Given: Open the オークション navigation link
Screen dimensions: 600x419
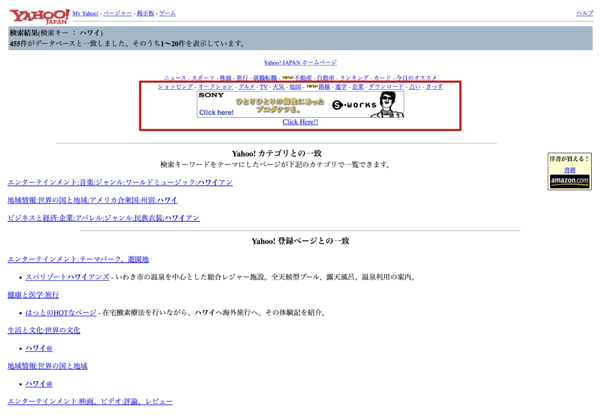Looking at the screenshot, I should pyautogui.click(x=215, y=87).
